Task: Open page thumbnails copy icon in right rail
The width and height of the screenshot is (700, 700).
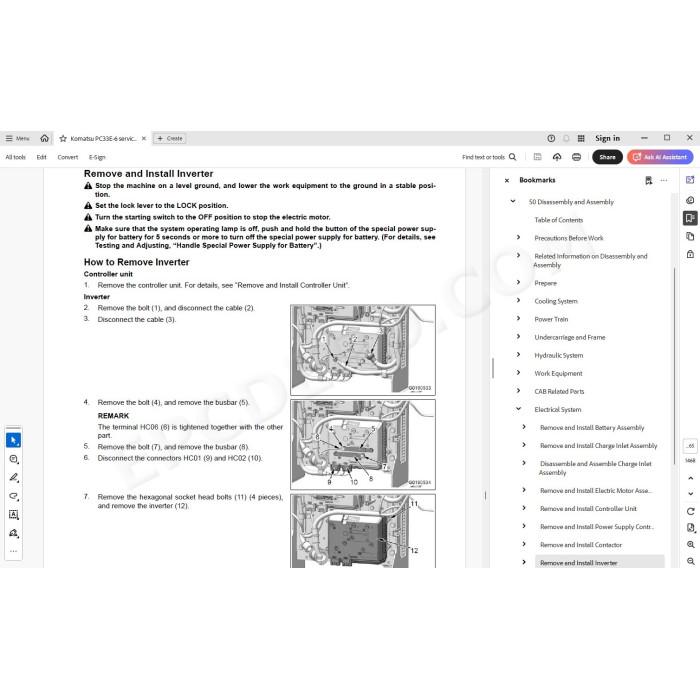Action: (x=690, y=236)
